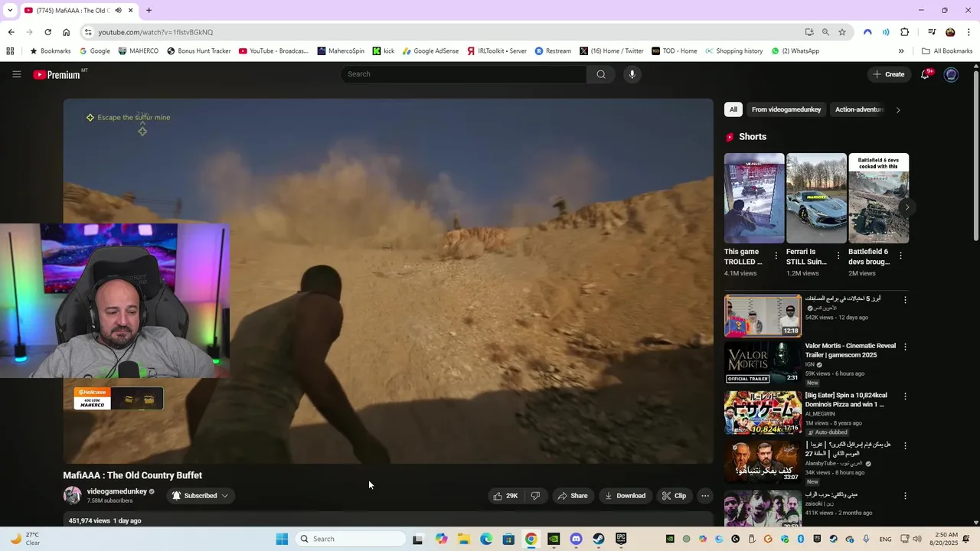Click the address bar URL
Viewport: 980px width, 551px height.
[x=155, y=32]
